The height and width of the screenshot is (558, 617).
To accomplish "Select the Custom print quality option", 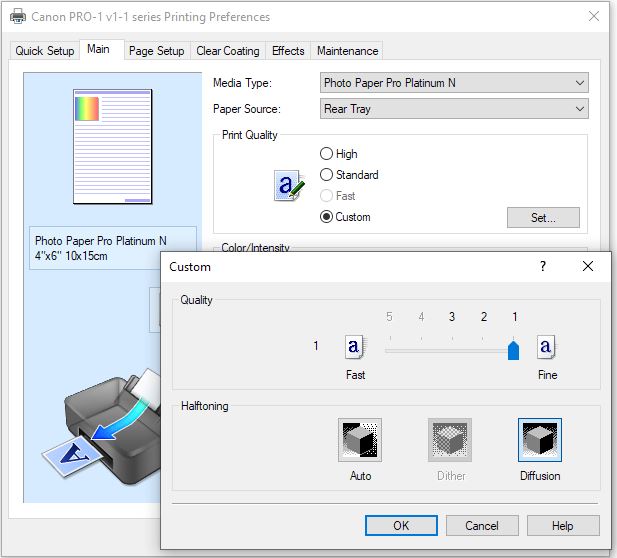I will pos(326,217).
